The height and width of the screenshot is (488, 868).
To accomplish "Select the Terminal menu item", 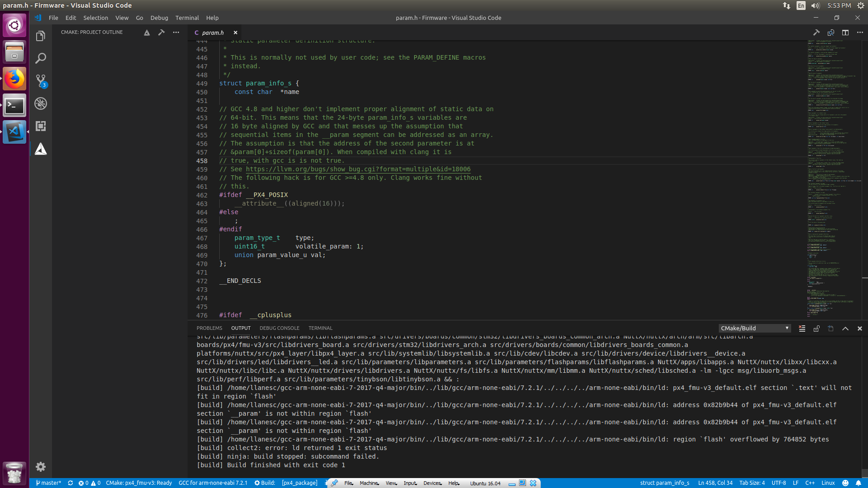I will pyautogui.click(x=187, y=17).
